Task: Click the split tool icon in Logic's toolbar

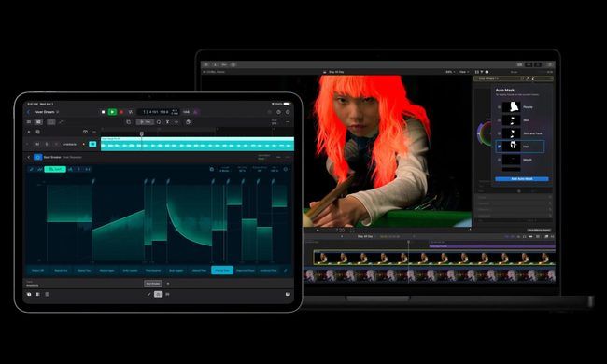Action: pyautogui.click(x=167, y=122)
